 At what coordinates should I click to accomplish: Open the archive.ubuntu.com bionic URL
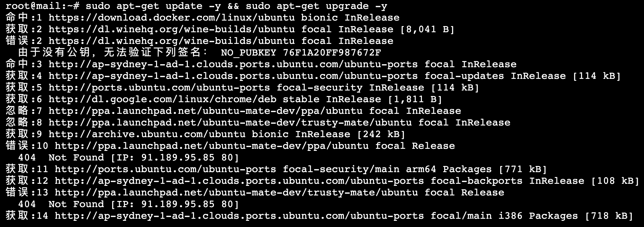point(147,134)
